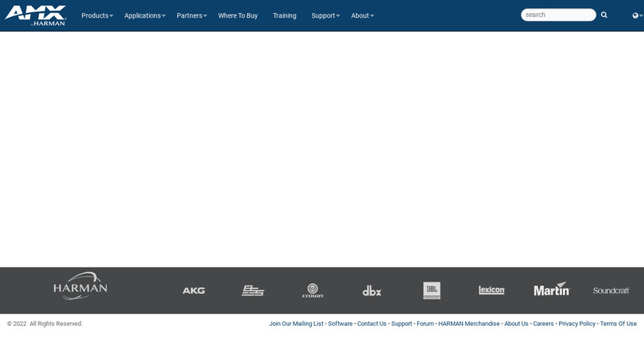Click the AMX by HARMAN logo
Screen dimensions: 644x362
pos(35,15)
